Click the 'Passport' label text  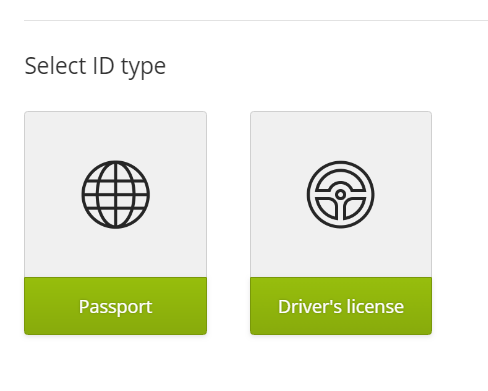pyautogui.click(x=115, y=307)
